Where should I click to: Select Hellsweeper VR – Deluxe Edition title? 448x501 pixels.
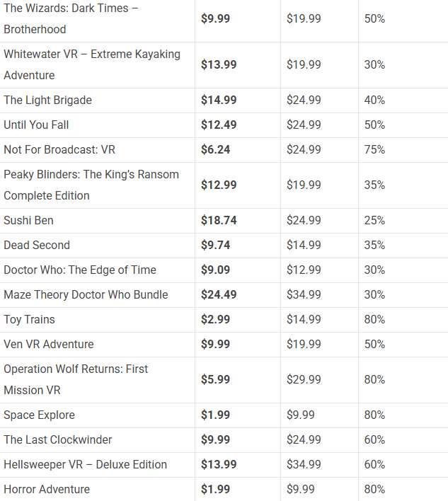coord(85,465)
